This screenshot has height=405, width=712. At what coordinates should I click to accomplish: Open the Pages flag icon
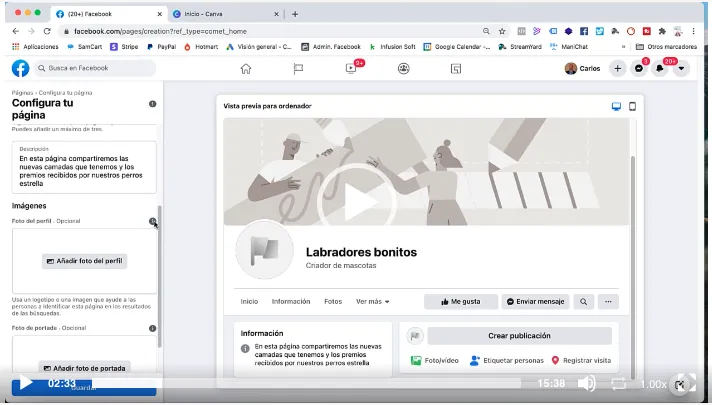coord(298,69)
